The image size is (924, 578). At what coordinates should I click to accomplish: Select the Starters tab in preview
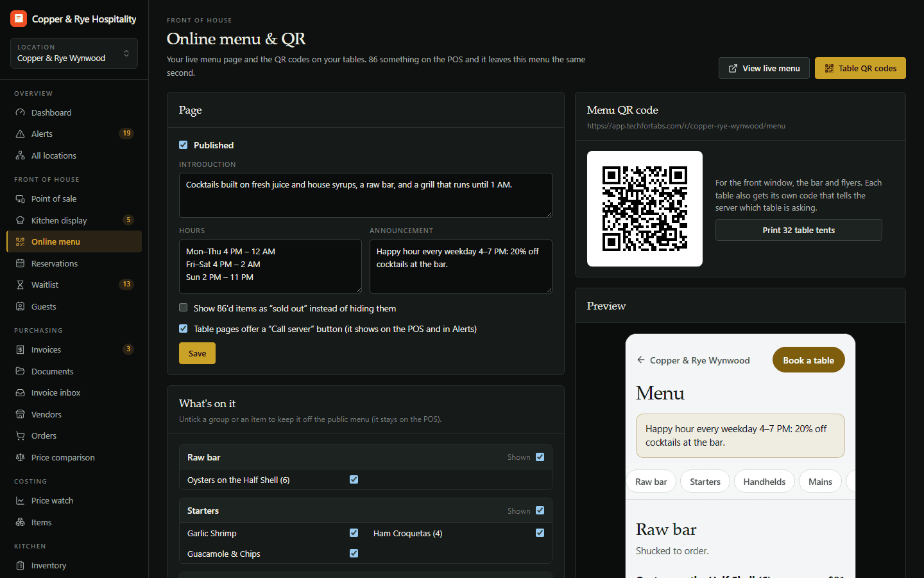click(x=705, y=482)
